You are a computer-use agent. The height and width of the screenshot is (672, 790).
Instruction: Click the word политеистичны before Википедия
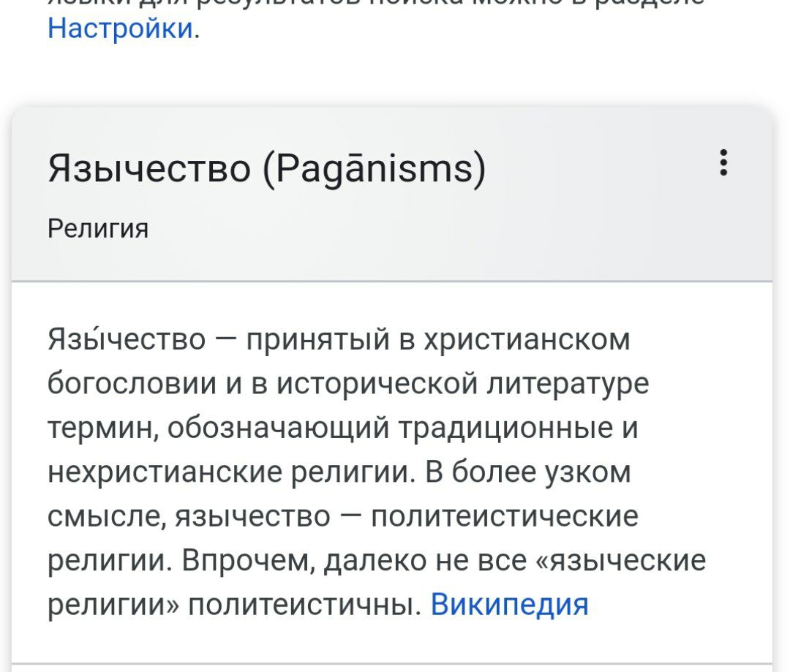(x=305, y=605)
